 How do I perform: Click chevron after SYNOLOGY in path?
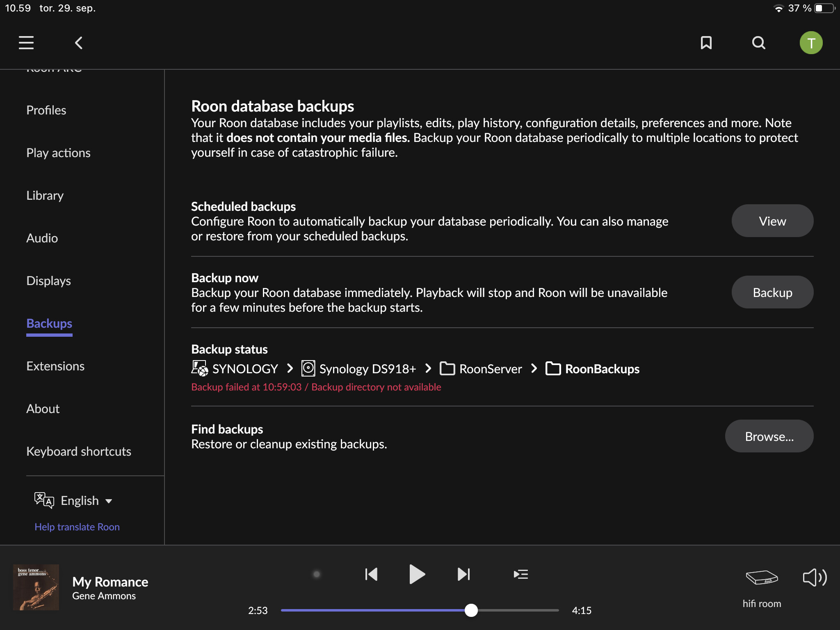[290, 368]
